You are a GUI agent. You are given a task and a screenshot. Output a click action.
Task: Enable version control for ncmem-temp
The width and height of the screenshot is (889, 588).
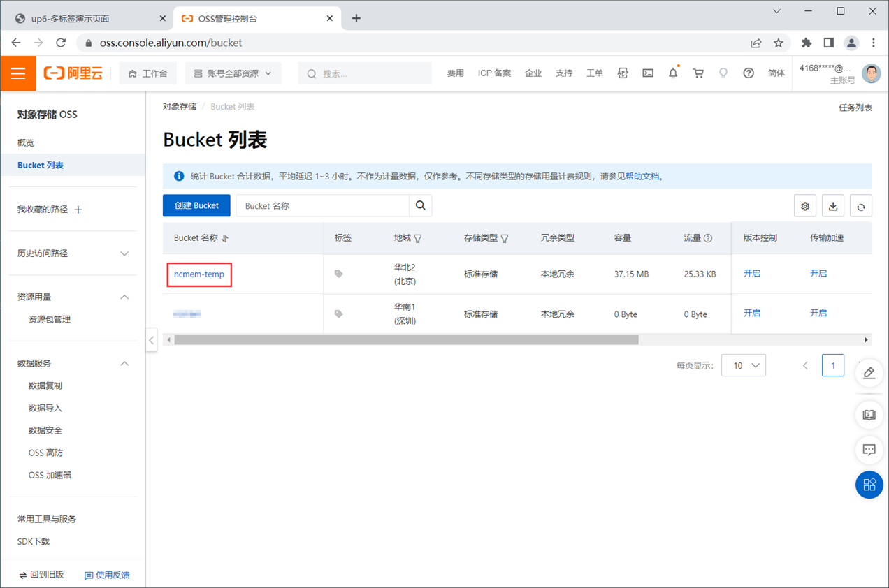752,274
